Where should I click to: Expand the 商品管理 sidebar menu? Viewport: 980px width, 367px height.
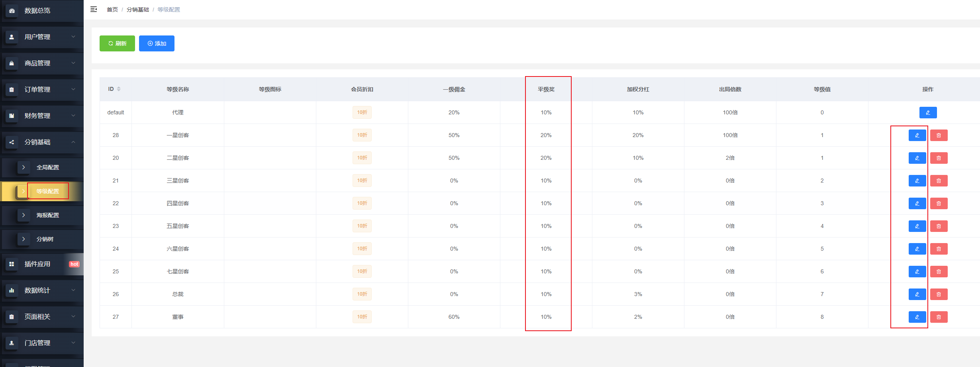point(42,63)
